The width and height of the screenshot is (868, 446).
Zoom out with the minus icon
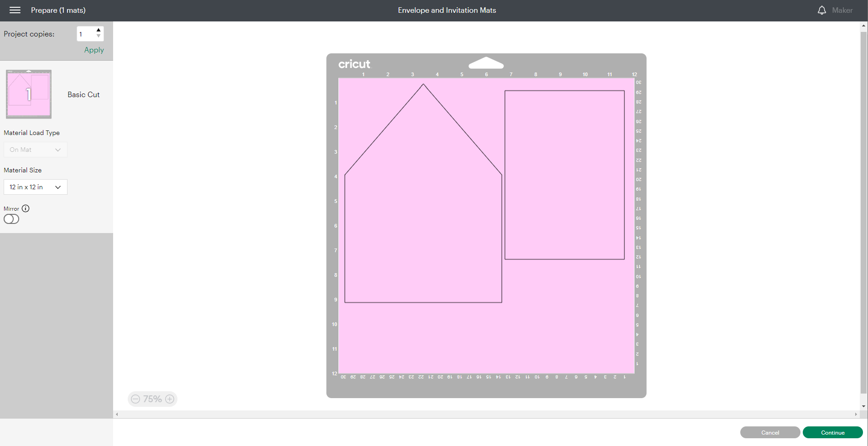coord(135,399)
